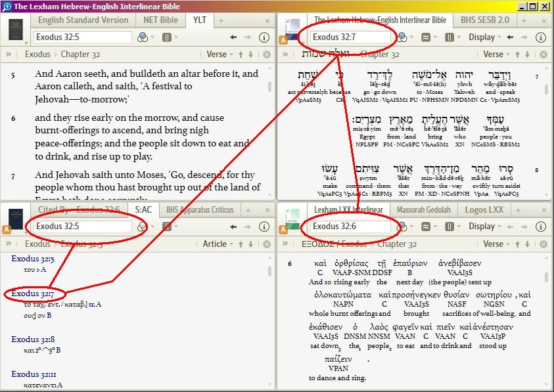Click vertical scrollbar thumb in LXX Interlinear panel
Screen dimensions: 554x392
click(x=546, y=276)
